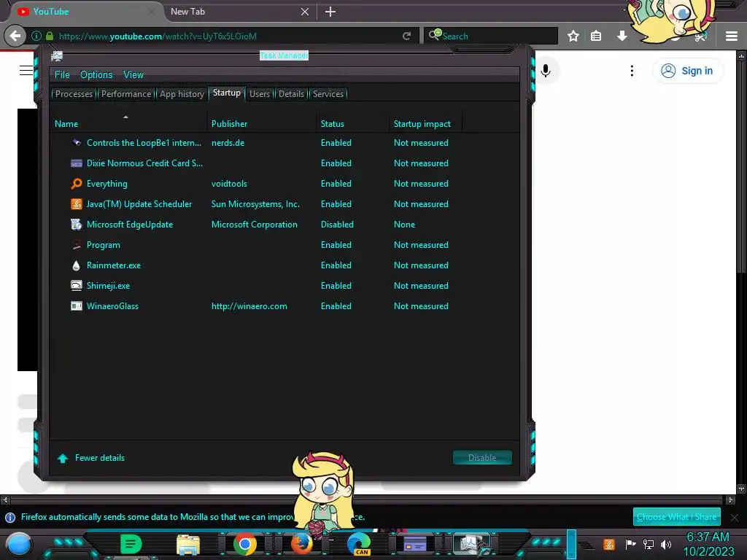Click the Java tray icon
This screenshot has height=560, width=747.
(609, 544)
